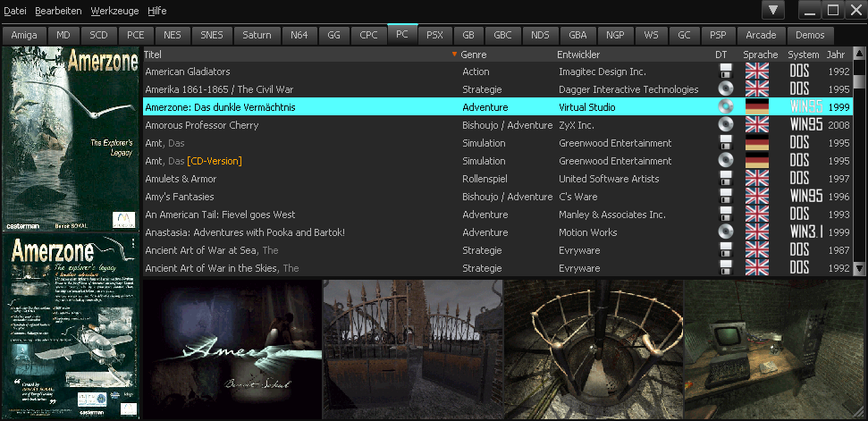Click the CD icon in the Amerzone row
Image resolution: width=868 pixels, height=421 pixels.
(x=725, y=106)
